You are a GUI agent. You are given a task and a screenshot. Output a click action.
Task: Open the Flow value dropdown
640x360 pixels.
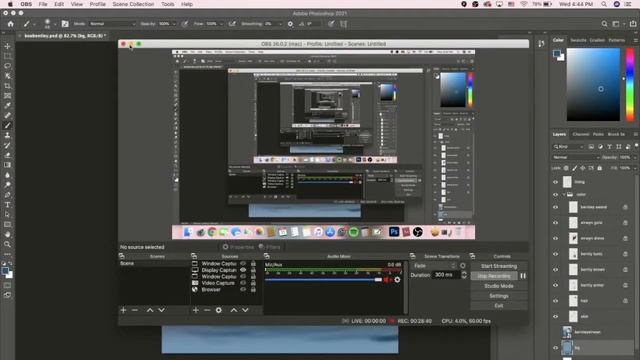pyautogui.click(x=221, y=24)
